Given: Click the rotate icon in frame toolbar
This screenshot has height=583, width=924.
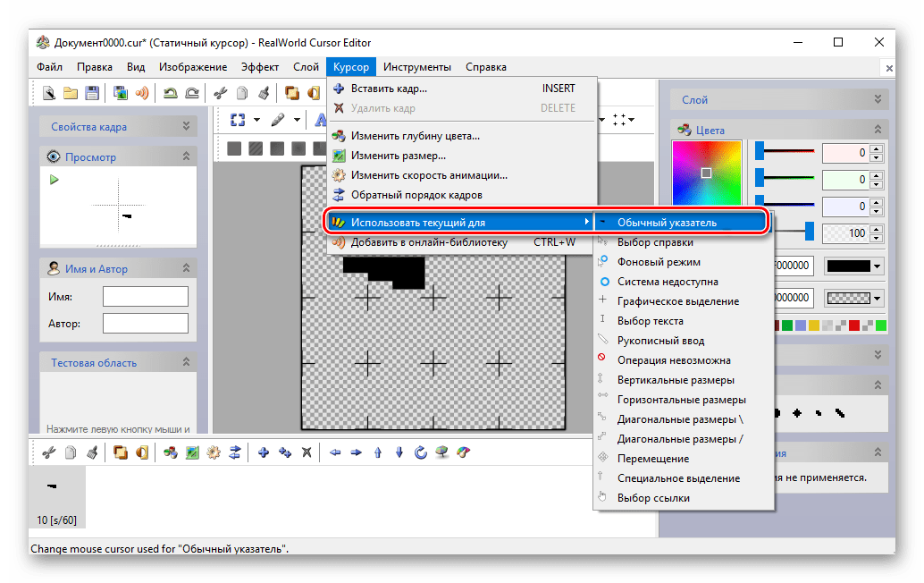Looking at the screenshot, I should [x=421, y=452].
